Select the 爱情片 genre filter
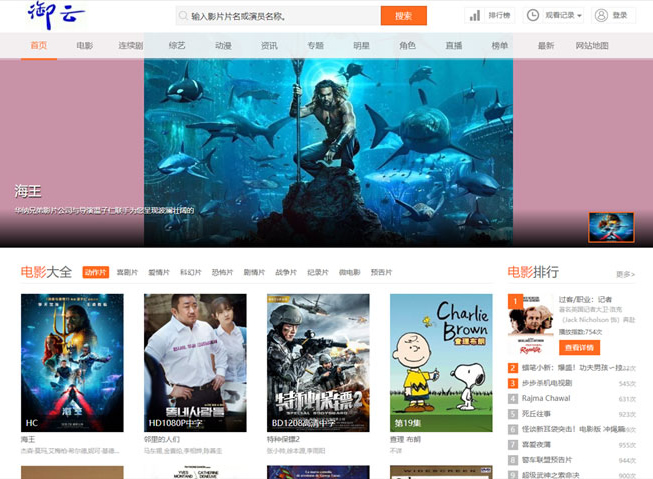The width and height of the screenshot is (653, 479). point(159,272)
